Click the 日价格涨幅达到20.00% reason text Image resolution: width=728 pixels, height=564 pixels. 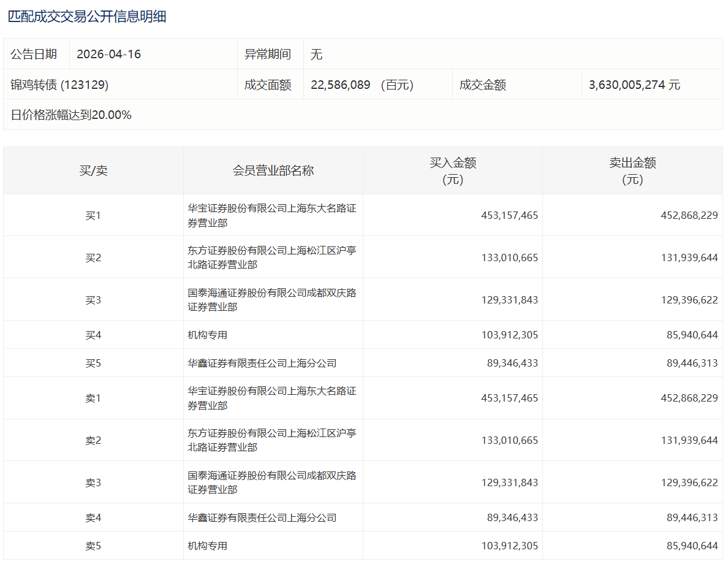tap(71, 115)
